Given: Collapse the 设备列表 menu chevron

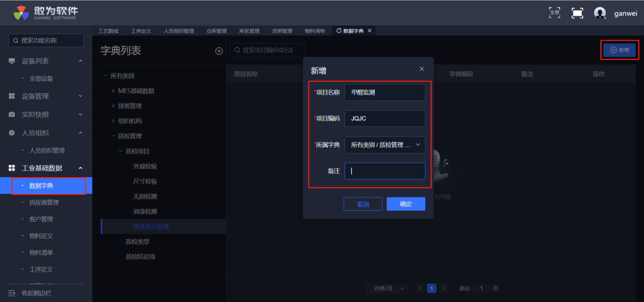Looking at the screenshot, I should [80, 61].
